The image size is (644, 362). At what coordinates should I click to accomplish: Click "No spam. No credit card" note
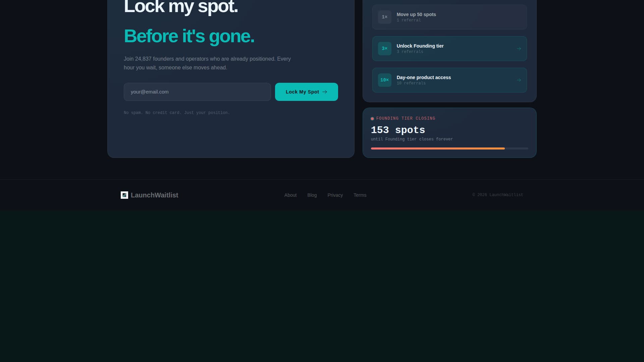(x=177, y=113)
